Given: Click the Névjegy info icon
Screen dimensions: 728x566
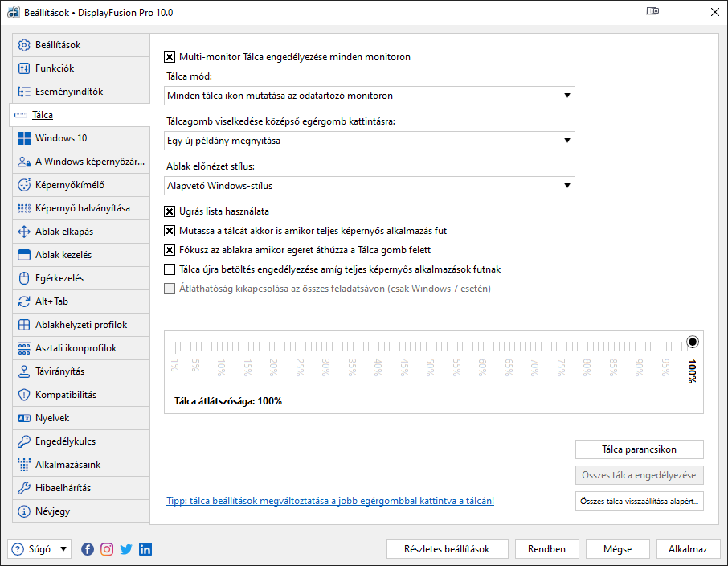Looking at the screenshot, I should pyautogui.click(x=23, y=511).
